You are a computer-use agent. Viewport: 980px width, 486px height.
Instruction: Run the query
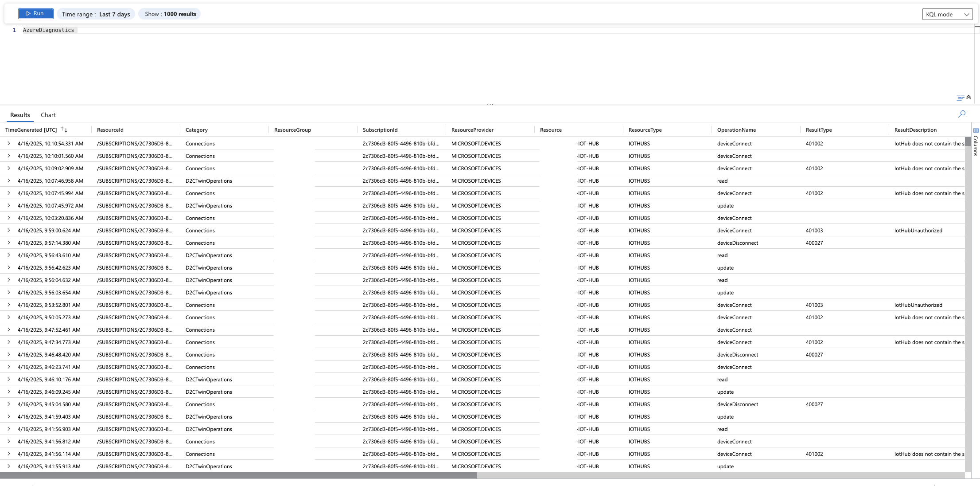[35, 14]
